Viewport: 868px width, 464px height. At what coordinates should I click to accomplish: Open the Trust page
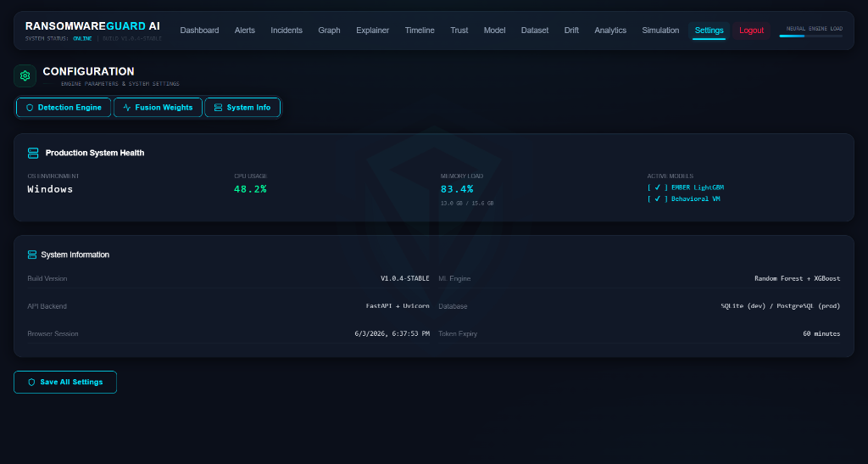click(459, 31)
